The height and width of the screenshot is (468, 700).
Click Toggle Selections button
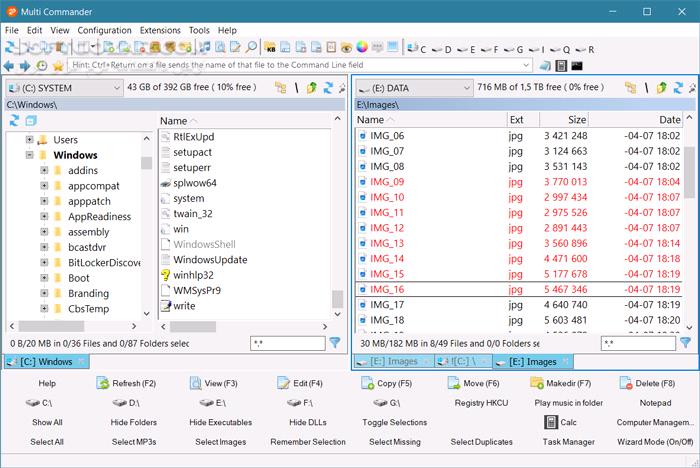(x=395, y=422)
